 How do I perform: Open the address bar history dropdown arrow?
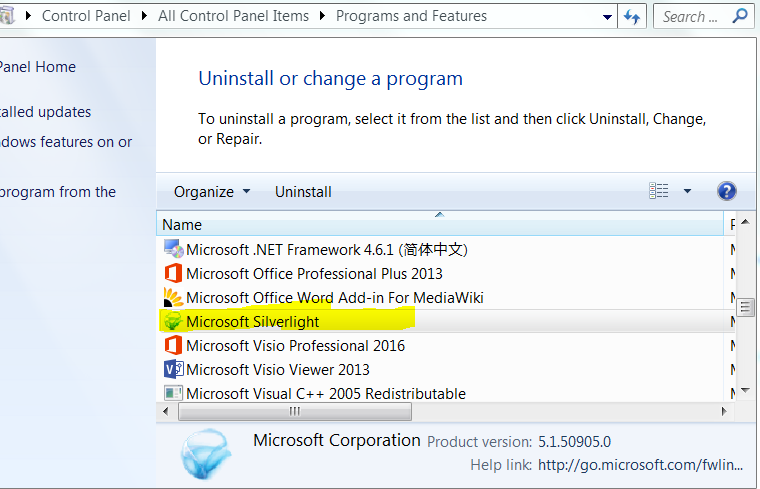click(607, 16)
